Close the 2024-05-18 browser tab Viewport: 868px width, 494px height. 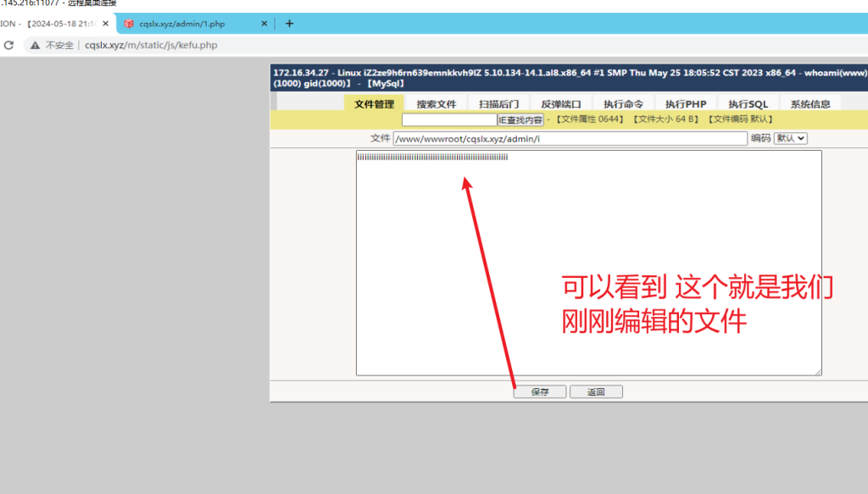coord(105,24)
